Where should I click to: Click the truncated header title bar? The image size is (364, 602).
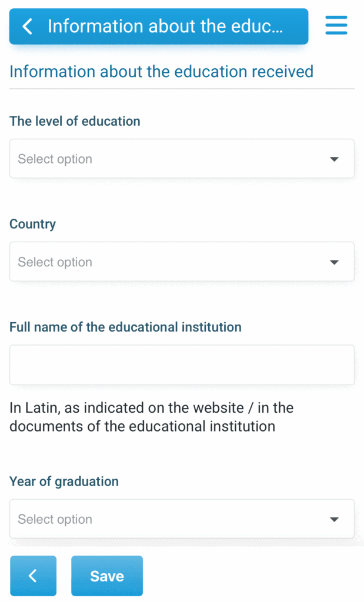point(159,26)
